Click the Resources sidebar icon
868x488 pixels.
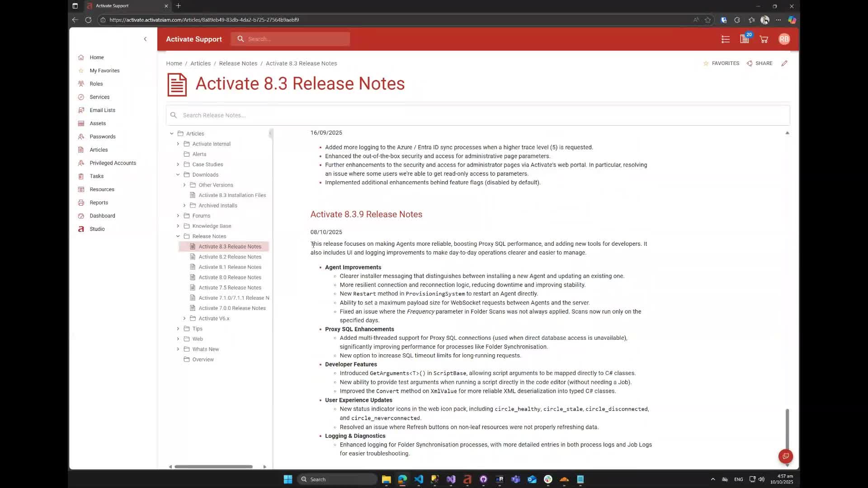click(81, 189)
